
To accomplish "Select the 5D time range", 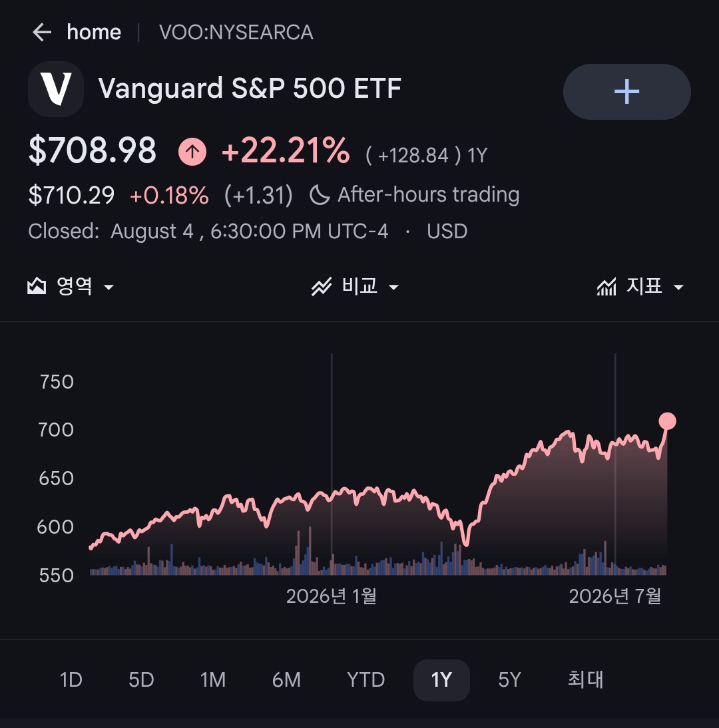I will [141, 680].
